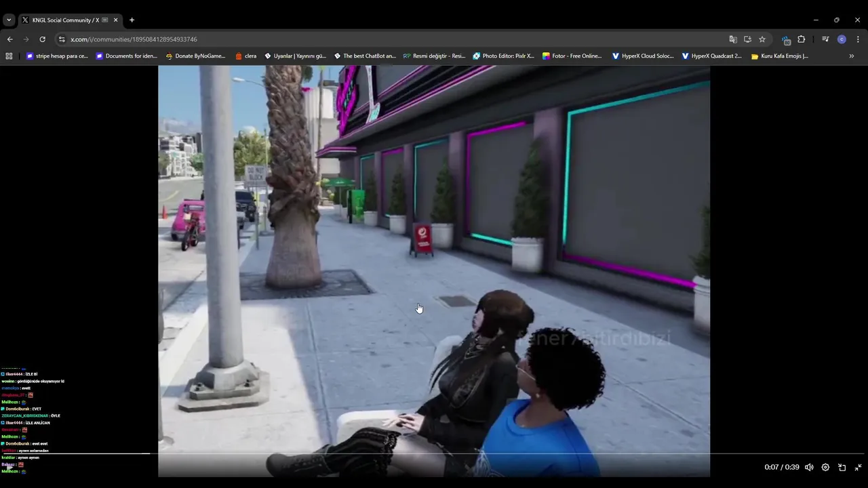Seek along the video progress bar
The height and width of the screenshot is (488, 868).
click(x=434, y=453)
